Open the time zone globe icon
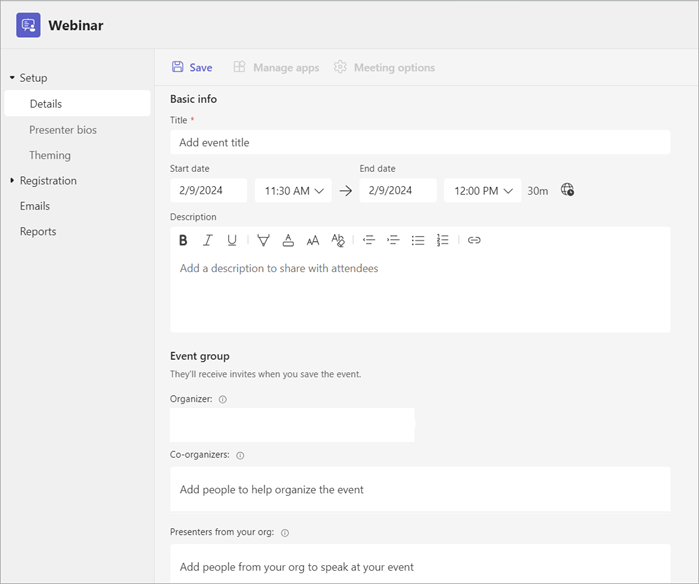The width and height of the screenshot is (699, 584). [x=568, y=190]
